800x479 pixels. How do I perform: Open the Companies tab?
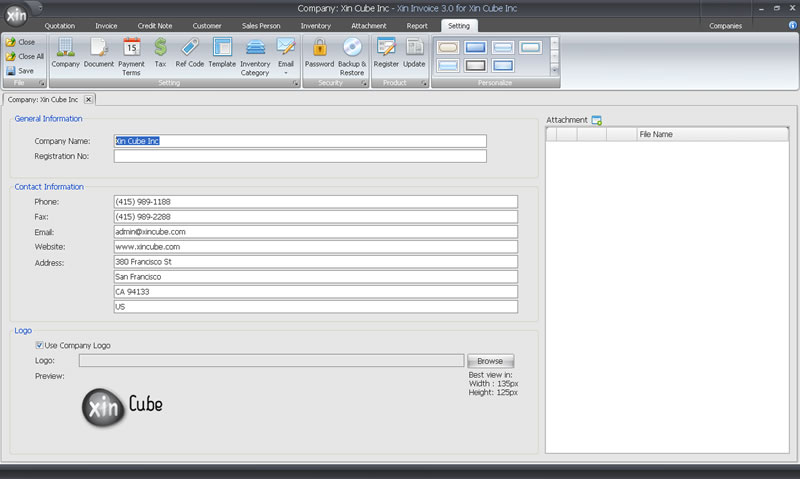click(725, 26)
